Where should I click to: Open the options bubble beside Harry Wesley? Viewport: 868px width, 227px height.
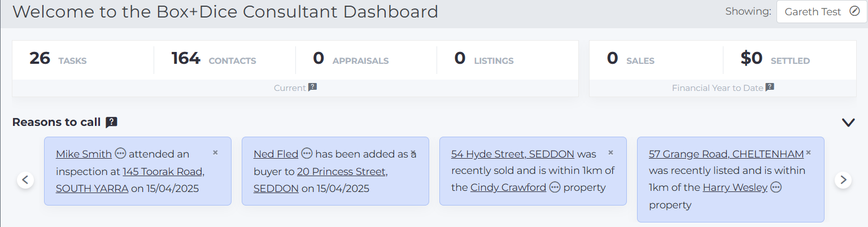(776, 187)
